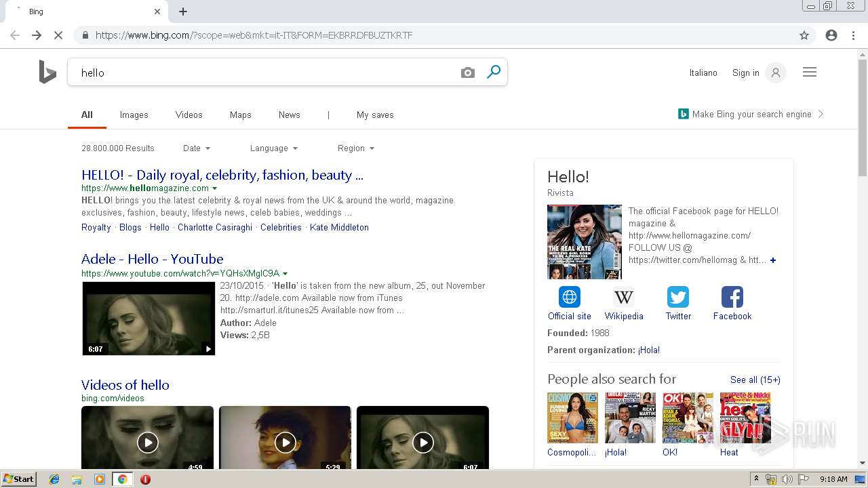Go back to previous page
This screenshot has height=488, width=868.
coord(15,35)
